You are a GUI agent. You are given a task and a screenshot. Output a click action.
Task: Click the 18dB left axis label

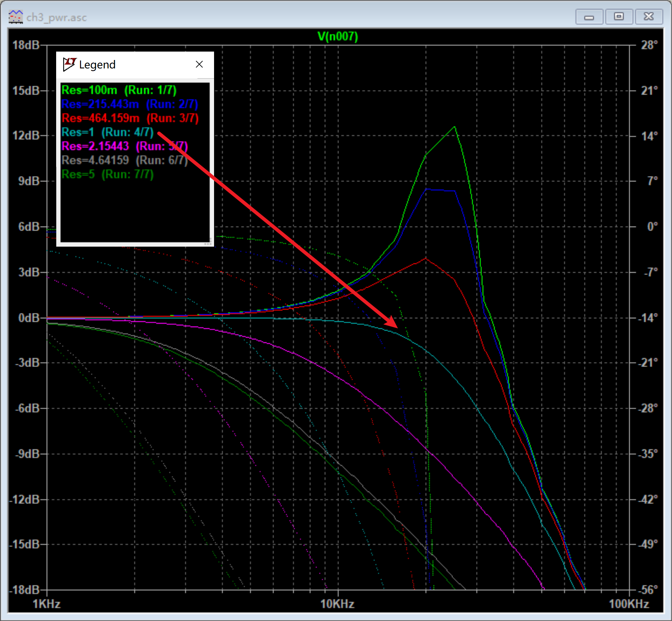26,45
